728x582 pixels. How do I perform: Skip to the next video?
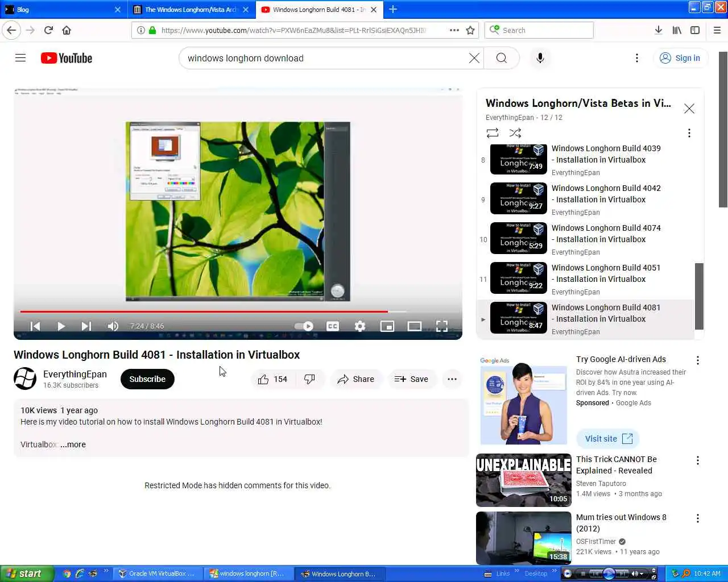(86, 326)
